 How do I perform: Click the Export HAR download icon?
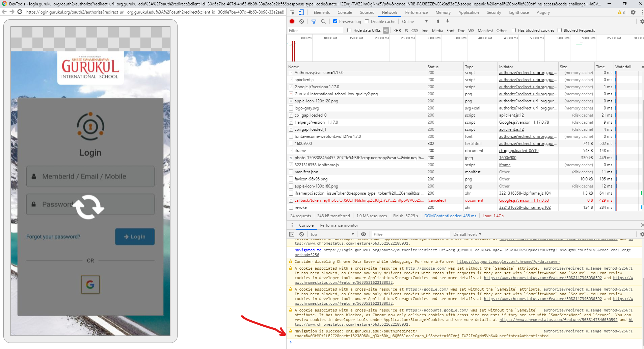pyautogui.click(x=448, y=21)
